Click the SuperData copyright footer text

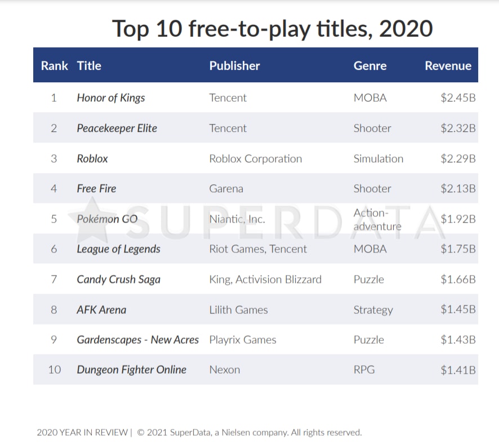click(199, 433)
